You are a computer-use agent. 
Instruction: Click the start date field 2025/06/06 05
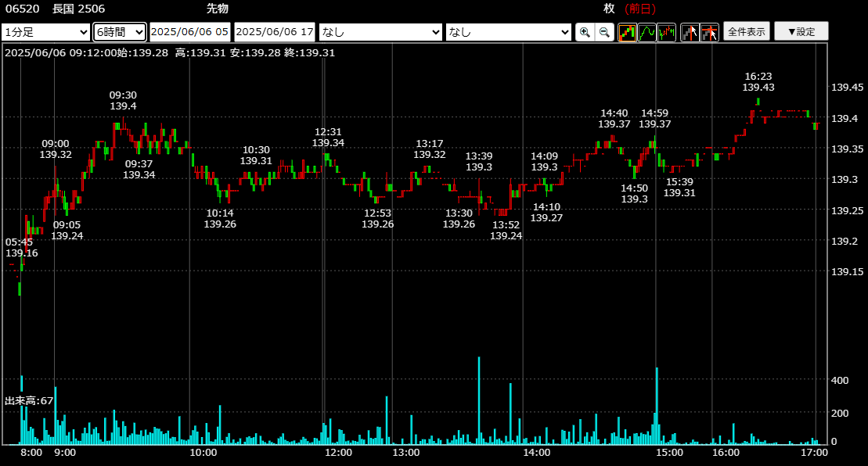[x=190, y=32]
